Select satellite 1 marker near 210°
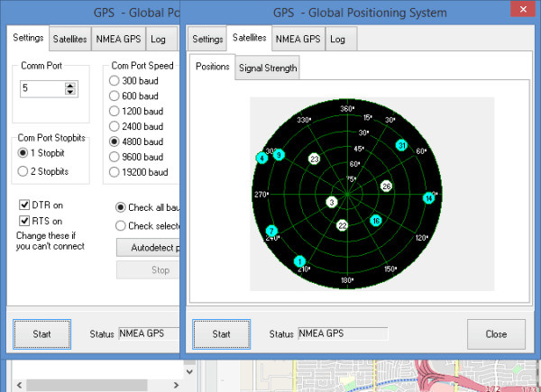 [299, 261]
